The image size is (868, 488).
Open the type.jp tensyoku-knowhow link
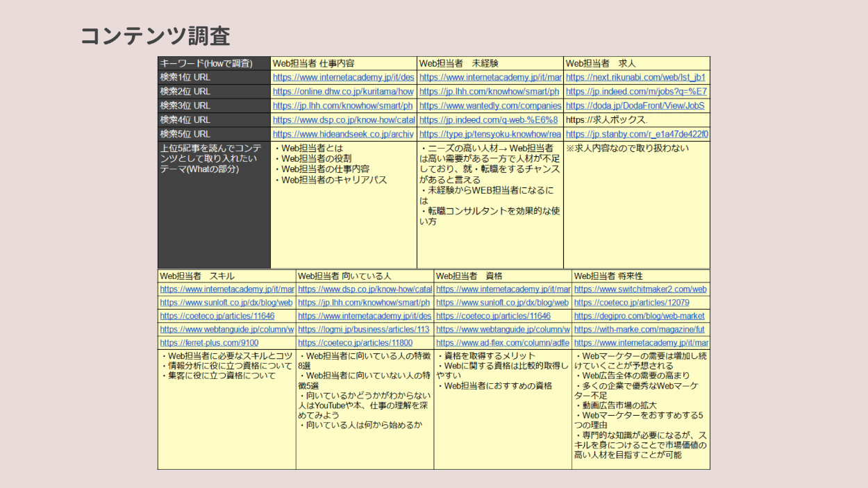[x=490, y=134]
